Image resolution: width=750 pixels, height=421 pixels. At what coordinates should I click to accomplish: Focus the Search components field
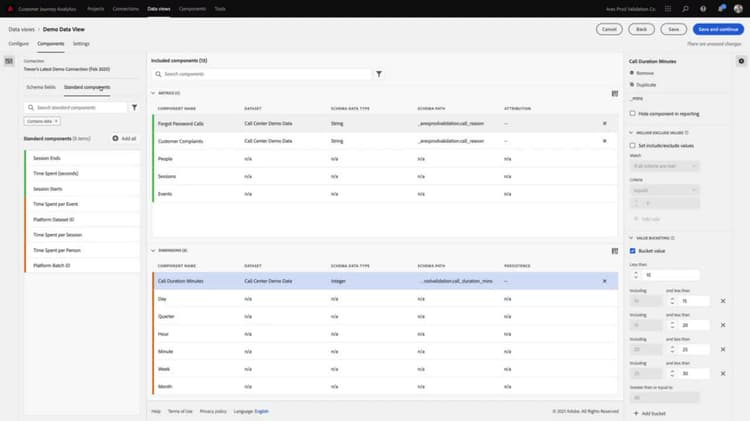pyautogui.click(x=261, y=74)
